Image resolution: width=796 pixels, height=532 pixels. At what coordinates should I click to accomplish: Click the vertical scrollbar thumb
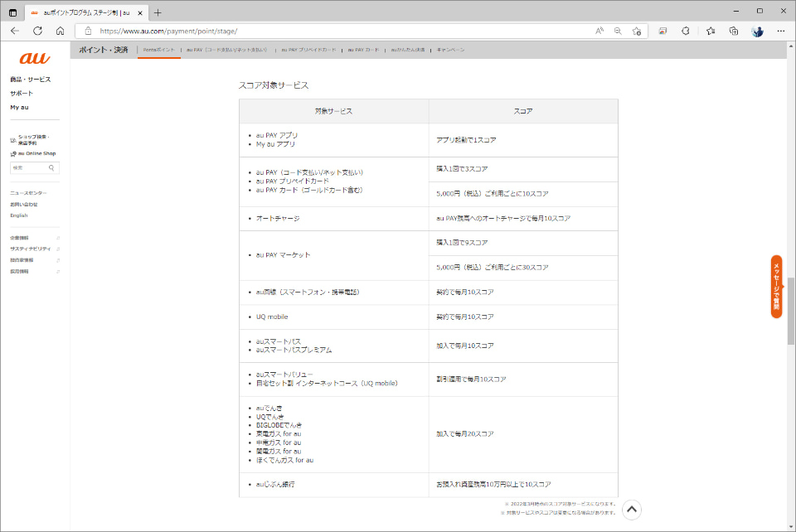790,311
